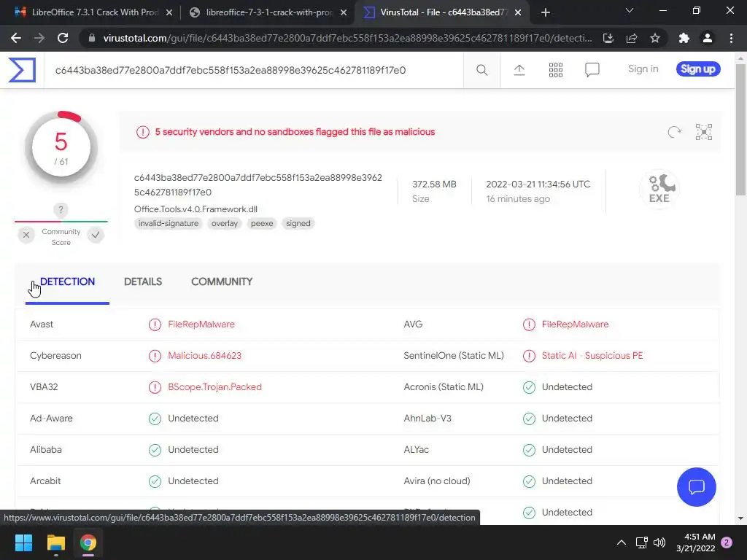Open a new browser tab
747x560 pixels.
(x=546, y=12)
